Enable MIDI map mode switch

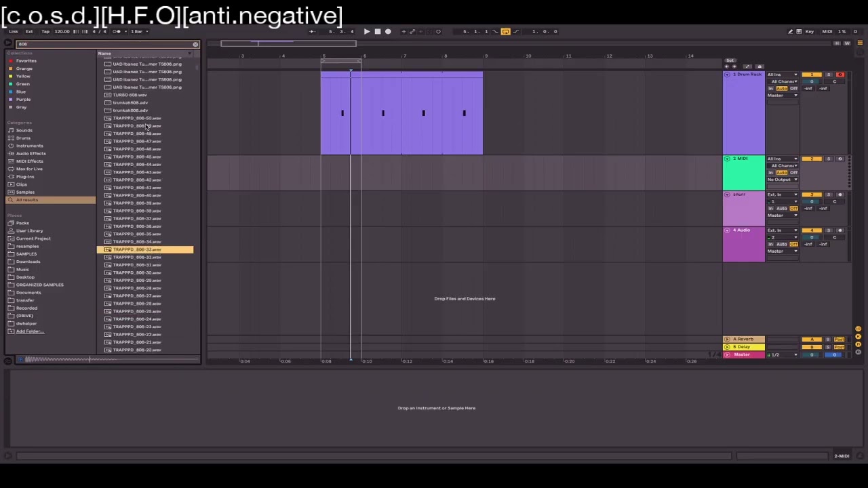point(827,31)
